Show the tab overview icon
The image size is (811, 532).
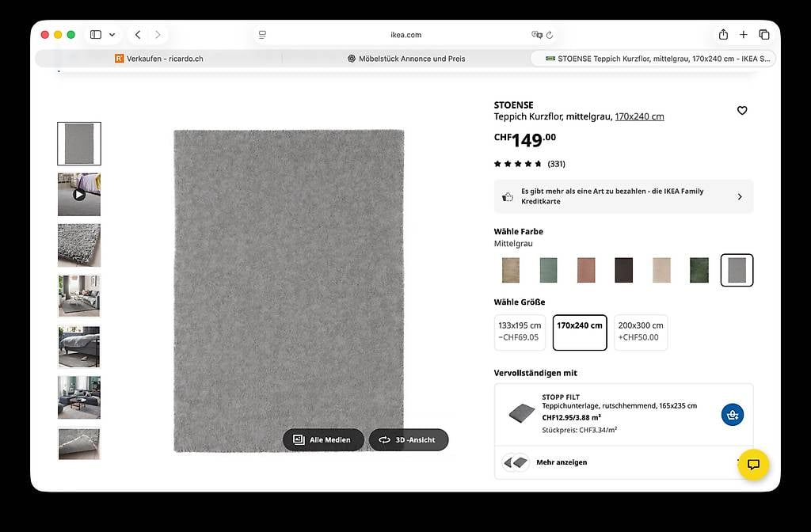(x=764, y=35)
